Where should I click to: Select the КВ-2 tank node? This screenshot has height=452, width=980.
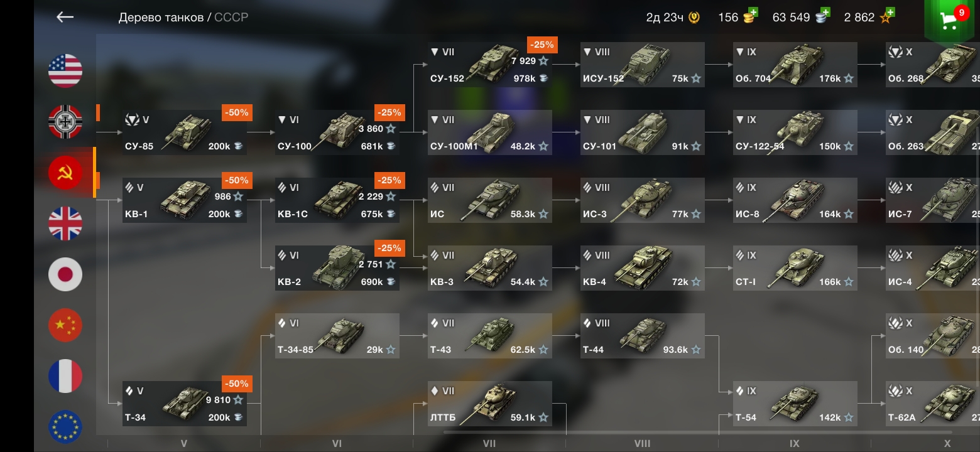click(x=337, y=268)
